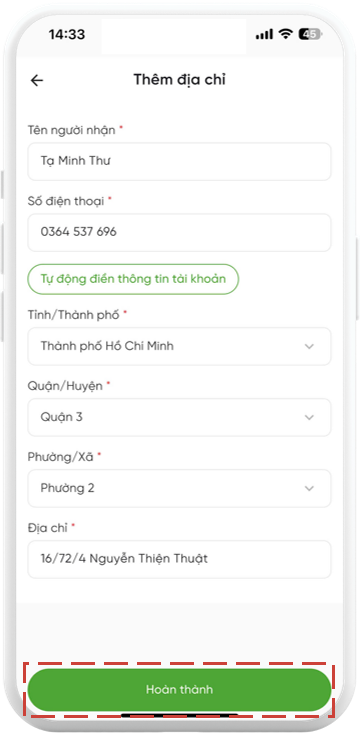Tap the Địa chỉ field label
The width and height of the screenshot is (361, 733).
pyautogui.click(x=48, y=528)
